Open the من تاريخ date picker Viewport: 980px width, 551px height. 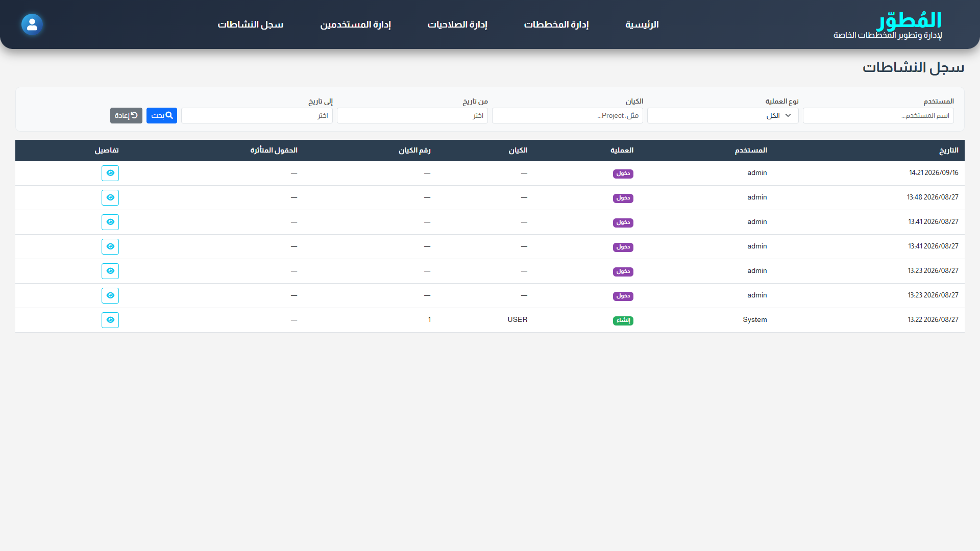[412, 115]
